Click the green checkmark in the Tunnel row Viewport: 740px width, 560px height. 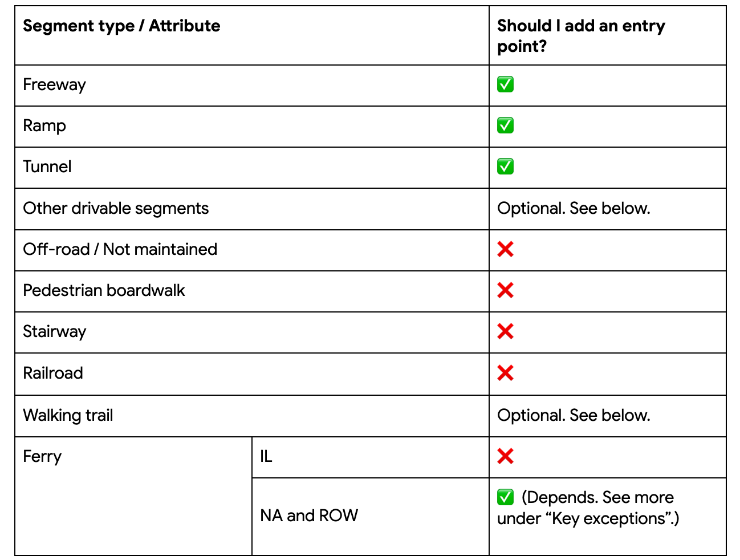coord(505,167)
